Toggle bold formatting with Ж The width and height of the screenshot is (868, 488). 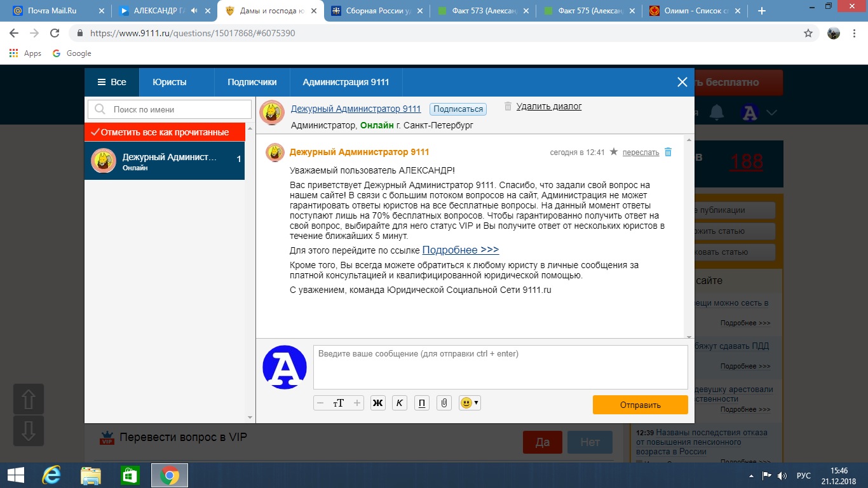tap(377, 403)
